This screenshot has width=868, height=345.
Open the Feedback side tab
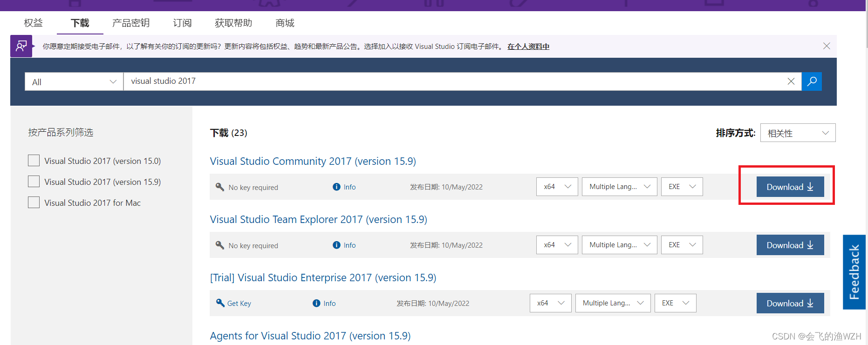(854, 272)
